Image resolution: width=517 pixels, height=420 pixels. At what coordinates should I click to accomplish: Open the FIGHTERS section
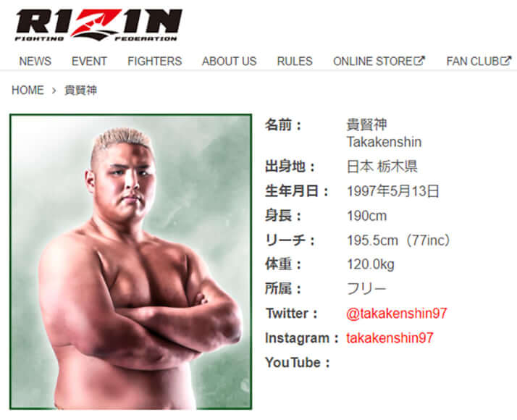tap(155, 62)
